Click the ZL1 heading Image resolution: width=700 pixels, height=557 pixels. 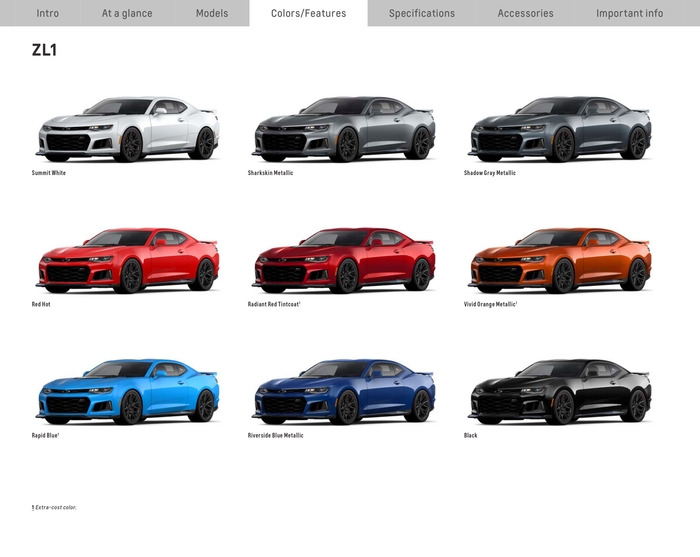pyautogui.click(x=44, y=50)
